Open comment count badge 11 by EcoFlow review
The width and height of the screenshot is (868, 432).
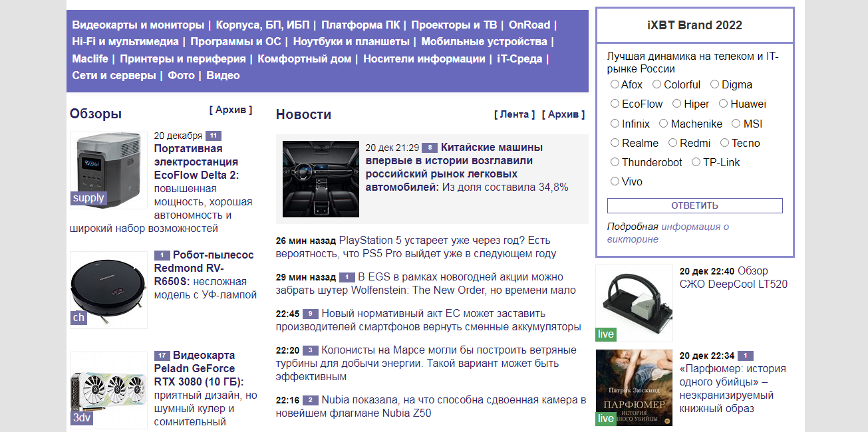pyautogui.click(x=213, y=136)
